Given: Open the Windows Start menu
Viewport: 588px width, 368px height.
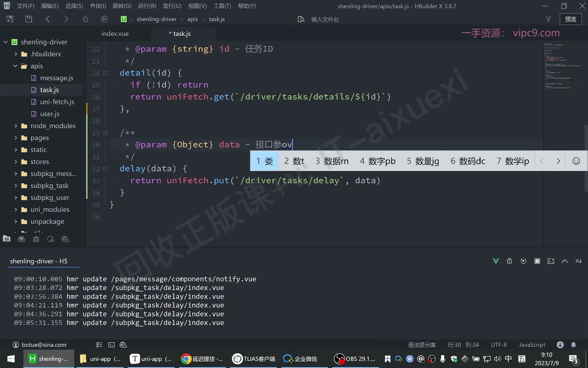Looking at the screenshot, I should pyautogui.click(x=11, y=359).
